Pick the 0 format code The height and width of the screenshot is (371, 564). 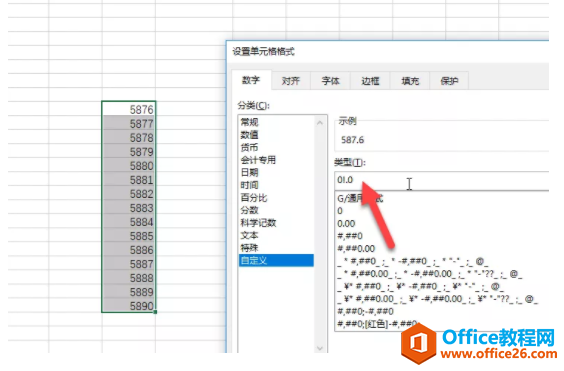point(340,211)
